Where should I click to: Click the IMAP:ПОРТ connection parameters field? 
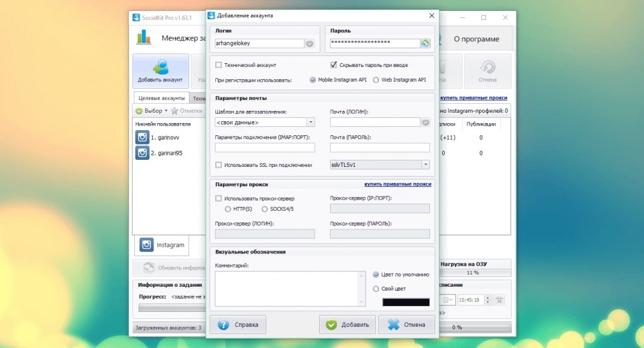point(265,148)
